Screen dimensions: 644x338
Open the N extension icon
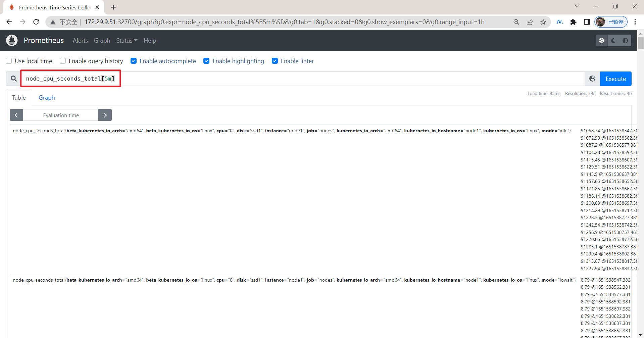click(560, 22)
